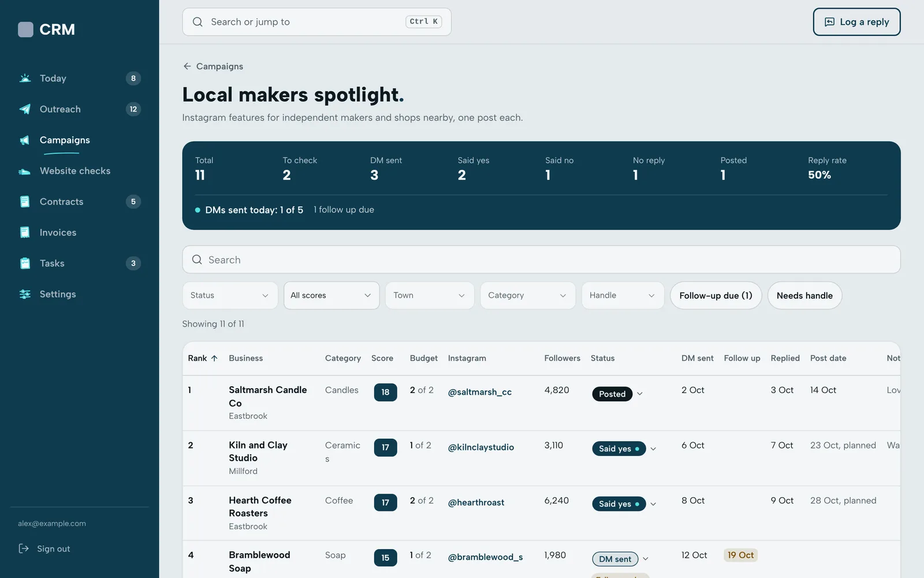924x578 pixels.
Task: Click the Tasks clipboard icon
Action: pyautogui.click(x=25, y=263)
